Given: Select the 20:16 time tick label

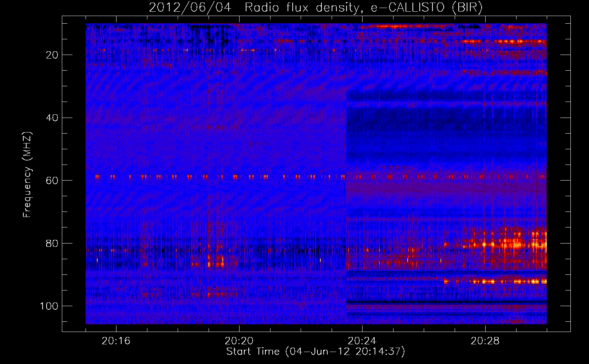Looking at the screenshot, I should click(116, 341).
